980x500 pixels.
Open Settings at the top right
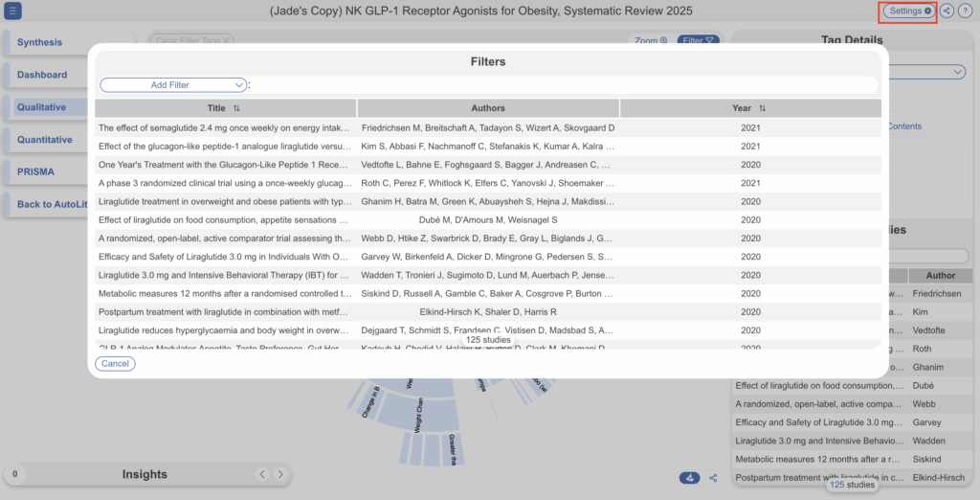click(x=907, y=11)
